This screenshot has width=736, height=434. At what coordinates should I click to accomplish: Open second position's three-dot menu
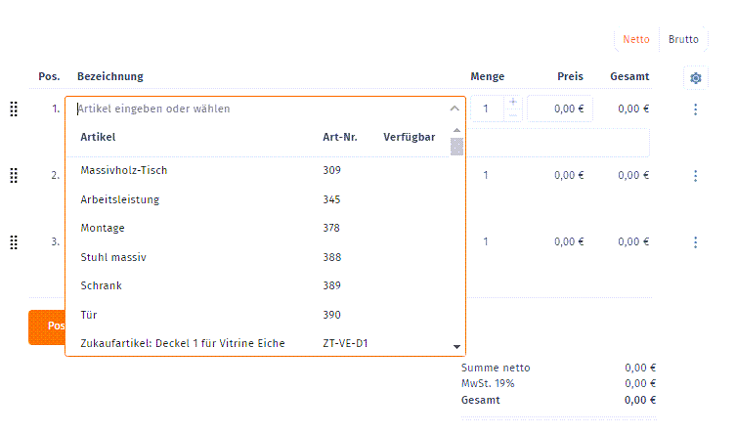695,176
